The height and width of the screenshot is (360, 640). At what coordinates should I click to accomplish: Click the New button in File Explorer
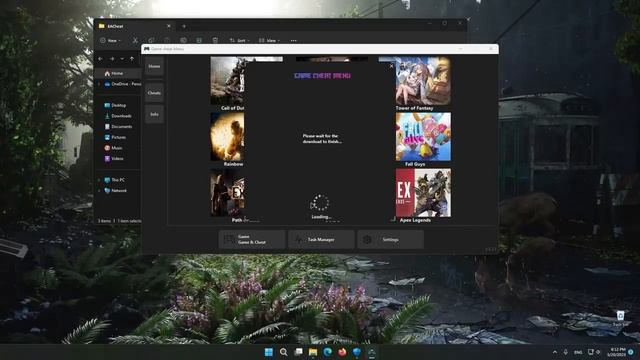[x=110, y=40]
